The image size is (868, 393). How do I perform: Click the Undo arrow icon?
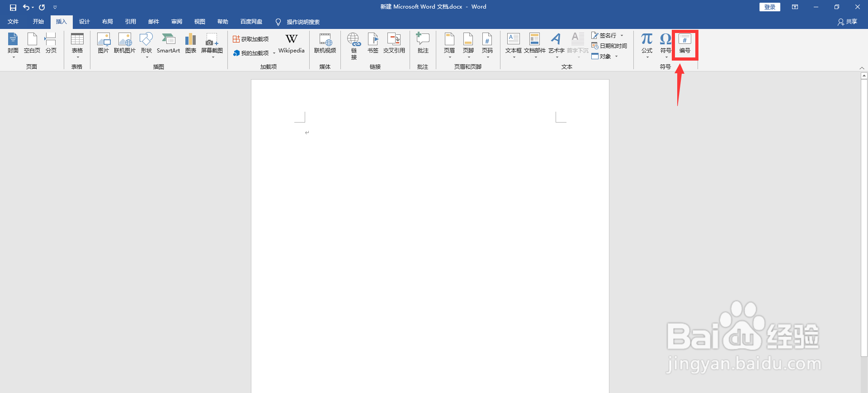point(26,7)
